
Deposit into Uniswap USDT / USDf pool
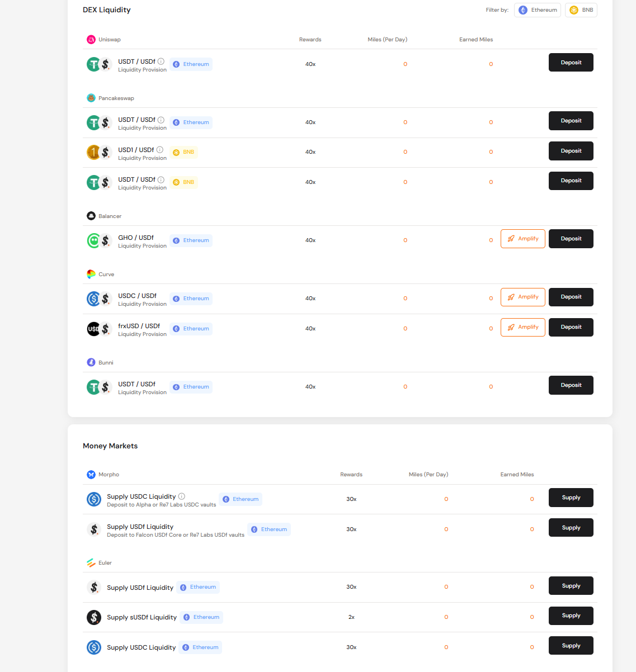tap(571, 63)
